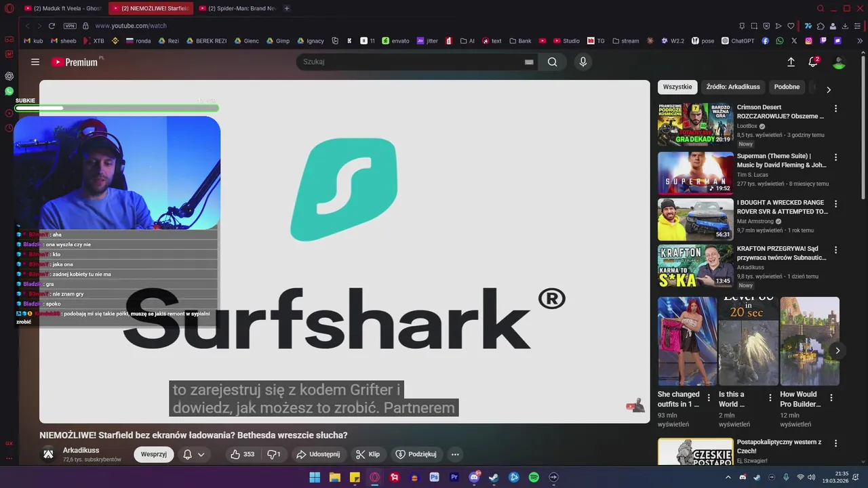Switch to Maduk ft Veela tab
The width and height of the screenshot is (868, 488).
[62, 8]
